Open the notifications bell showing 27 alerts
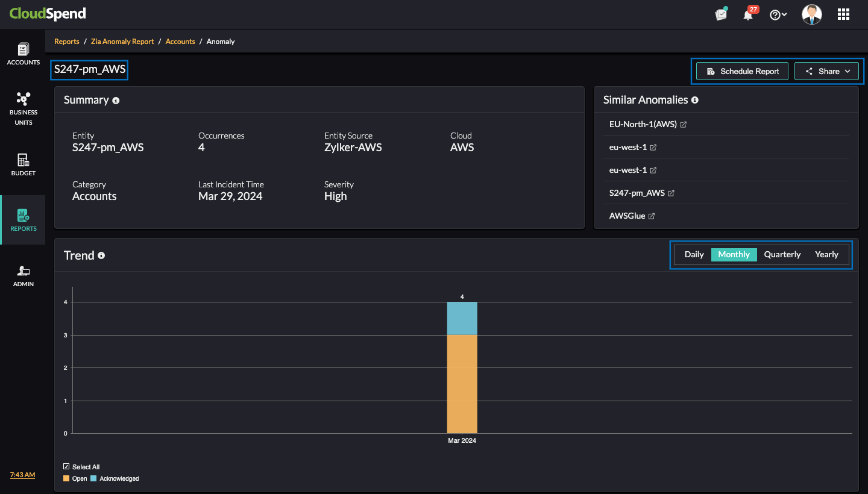The image size is (868, 494). [748, 14]
